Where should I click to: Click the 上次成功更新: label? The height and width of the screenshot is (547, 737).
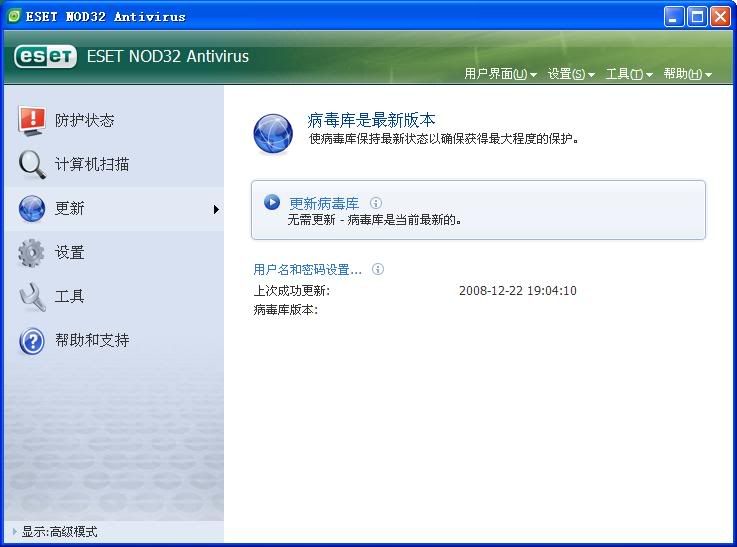click(291, 291)
